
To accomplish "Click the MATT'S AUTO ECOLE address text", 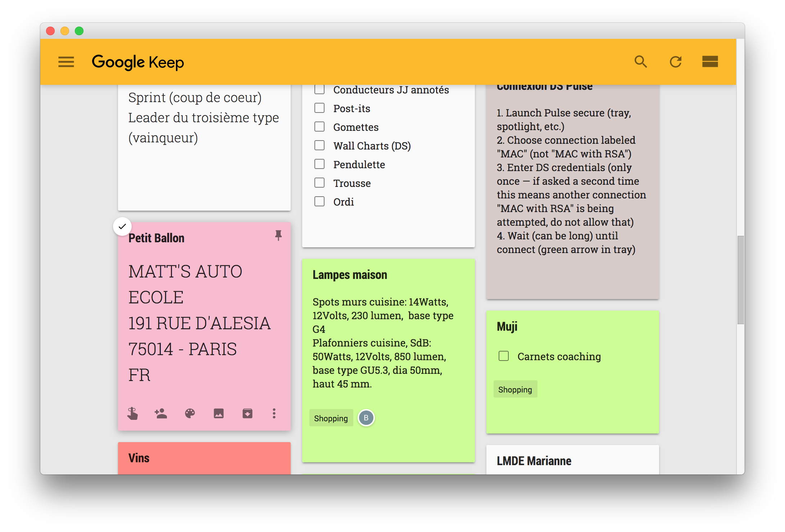I will click(199, 323).
